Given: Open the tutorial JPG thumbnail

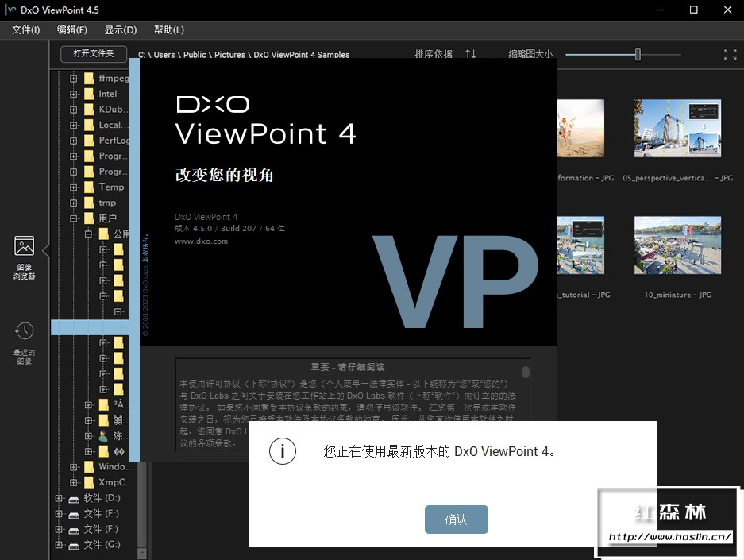Looking at the screenshot, I should [x=580, y=245].
